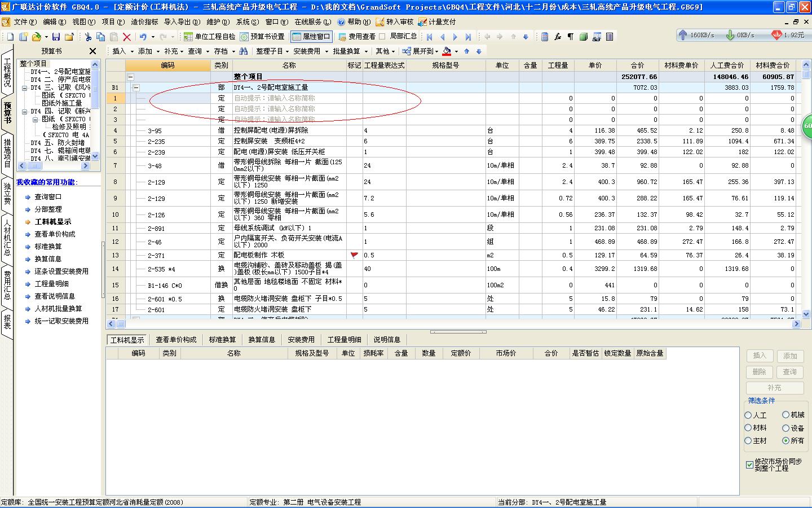Screen dimensions: 812x508
Task: Open the calculator icon
Action: coord(545,37)
